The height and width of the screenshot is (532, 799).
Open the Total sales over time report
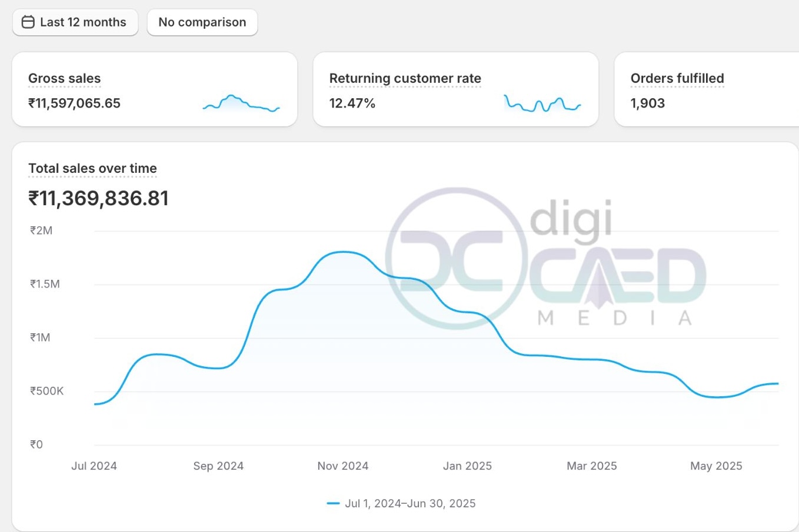(92, 168)
